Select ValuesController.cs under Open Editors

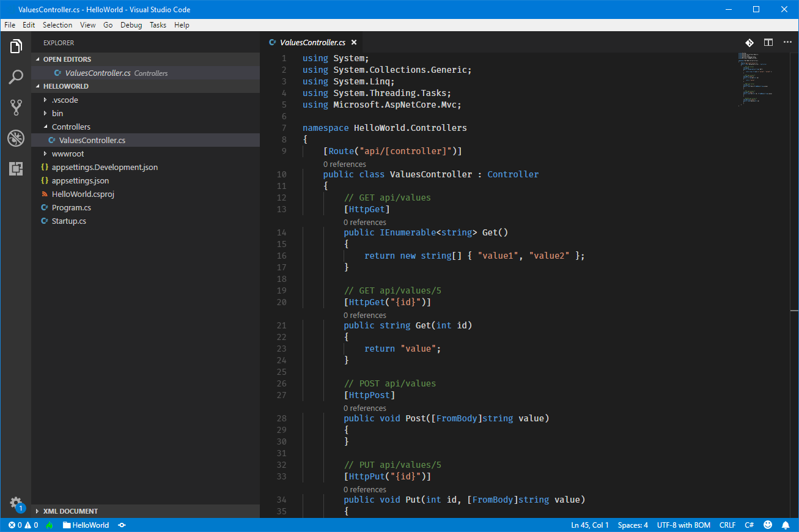click(145, 73)
